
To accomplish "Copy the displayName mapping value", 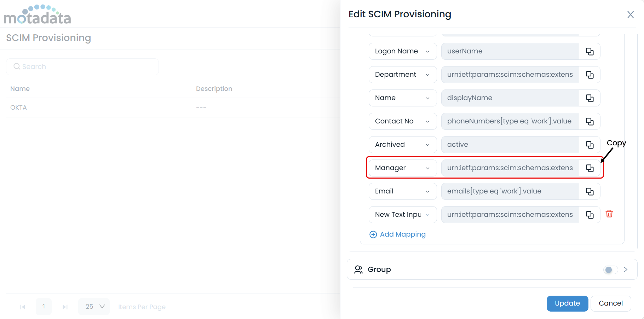I will tap(590, 98).
